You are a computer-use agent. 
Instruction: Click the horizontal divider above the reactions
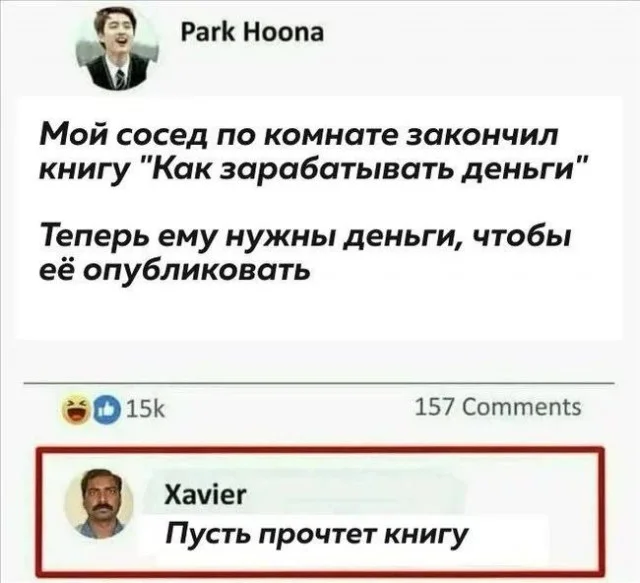pyautogui.click(x=319, y=384)
